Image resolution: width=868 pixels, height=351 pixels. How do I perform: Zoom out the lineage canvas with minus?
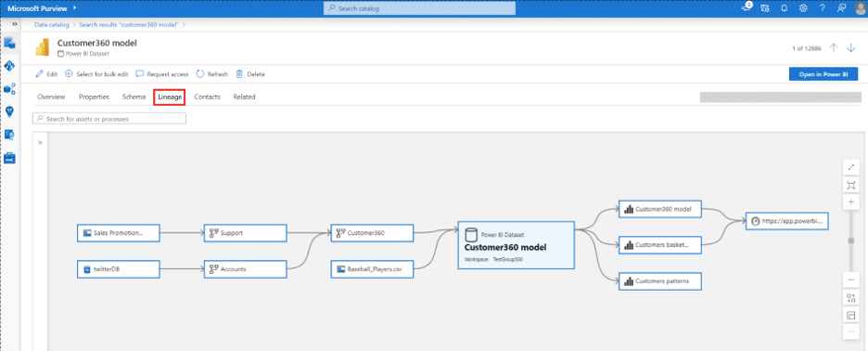click(x=850, y=280)
